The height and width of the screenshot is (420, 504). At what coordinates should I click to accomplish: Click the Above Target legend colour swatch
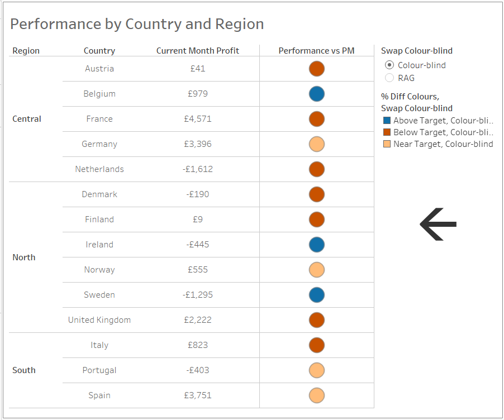pos(387,121)
